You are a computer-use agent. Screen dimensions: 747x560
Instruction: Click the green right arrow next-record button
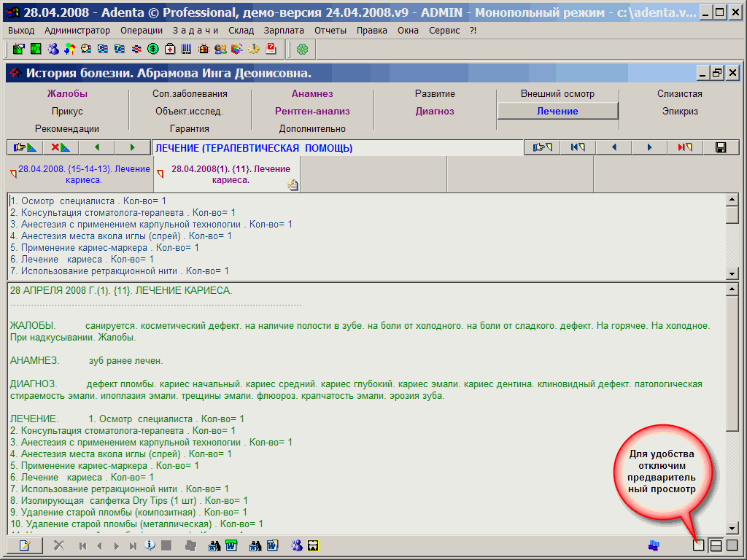132,147
